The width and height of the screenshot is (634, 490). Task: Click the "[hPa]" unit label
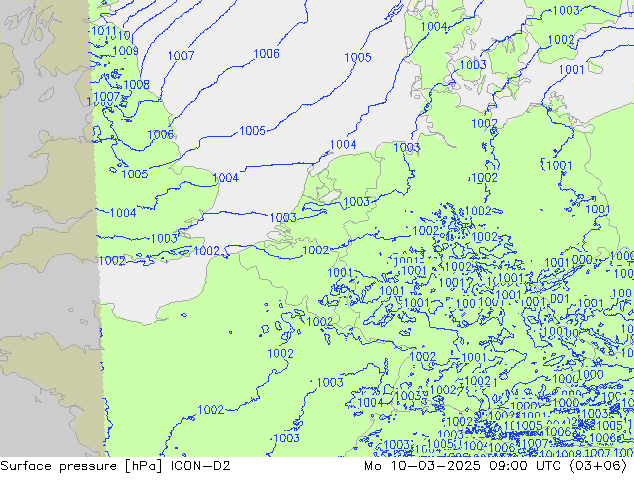coord(144,466)
